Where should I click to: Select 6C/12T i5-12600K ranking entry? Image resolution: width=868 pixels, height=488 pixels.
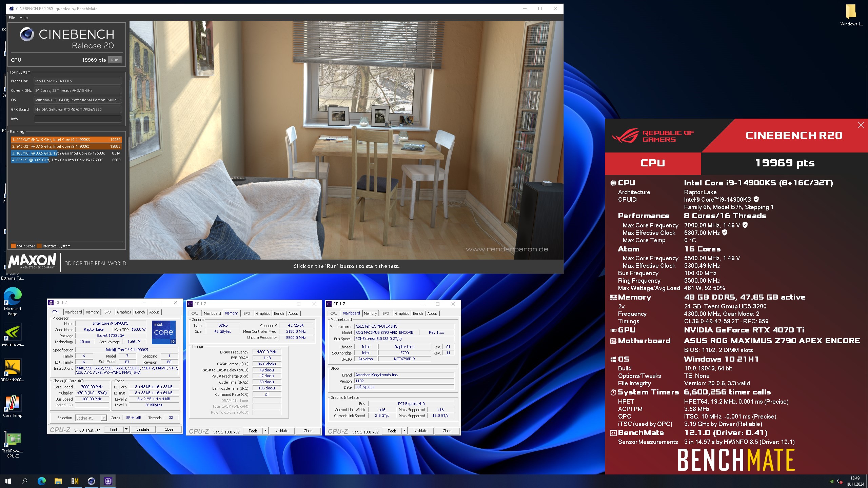tap(66, 160)
